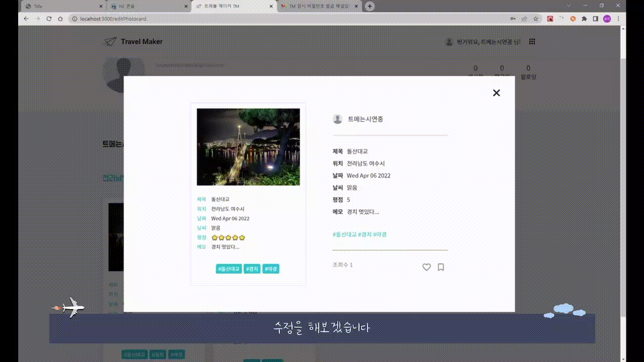The width and height of the screenshot is (644, 362).
Task: Open the browser extensions puzzle icon
Action: pyautogui.click(x=584, y=19)
